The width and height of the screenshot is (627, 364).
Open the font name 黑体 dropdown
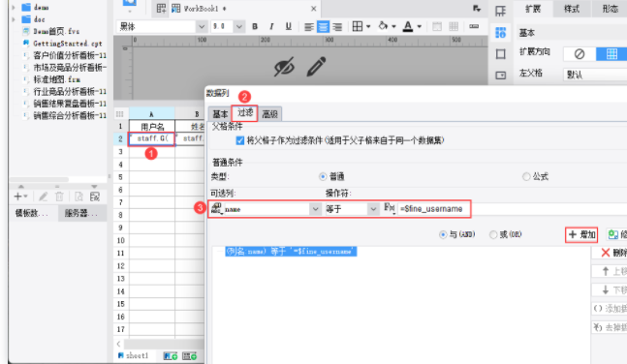(x=202, y=27)
